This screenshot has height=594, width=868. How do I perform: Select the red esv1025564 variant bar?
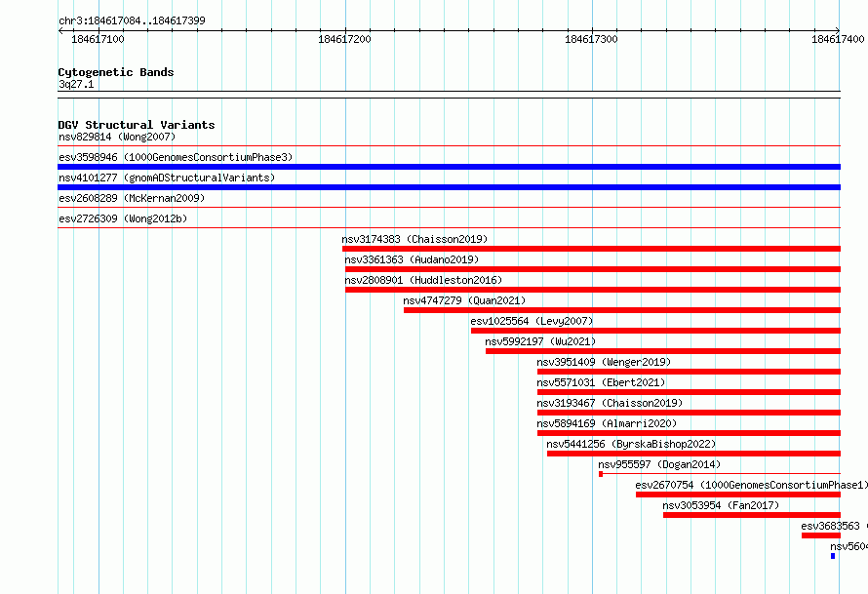pos(656,331)
